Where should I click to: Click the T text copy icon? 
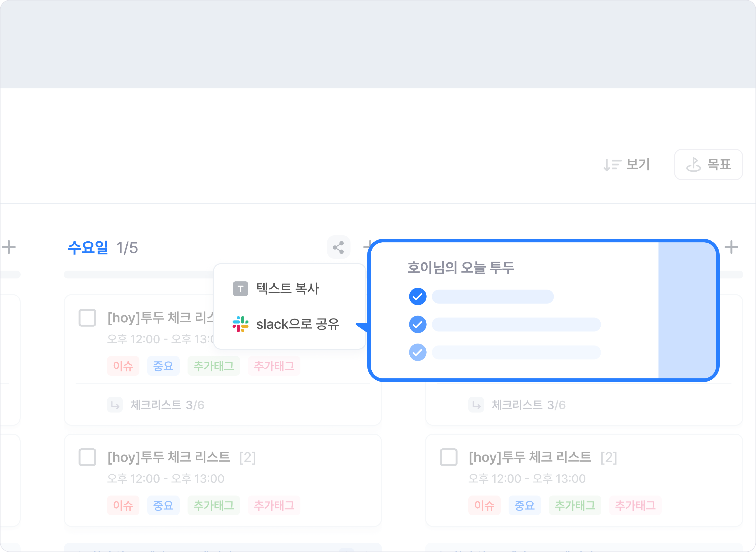(x=241, y=289)
